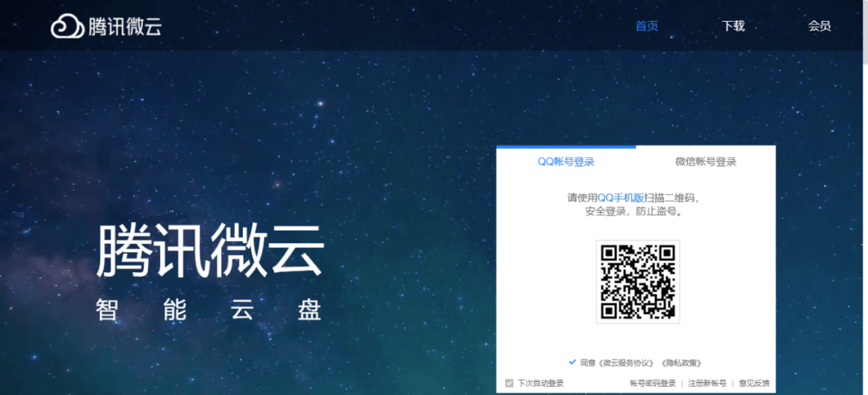The image size is (868, 395).
Task: Open the 下载 navigation item
Action: [733, 26]
